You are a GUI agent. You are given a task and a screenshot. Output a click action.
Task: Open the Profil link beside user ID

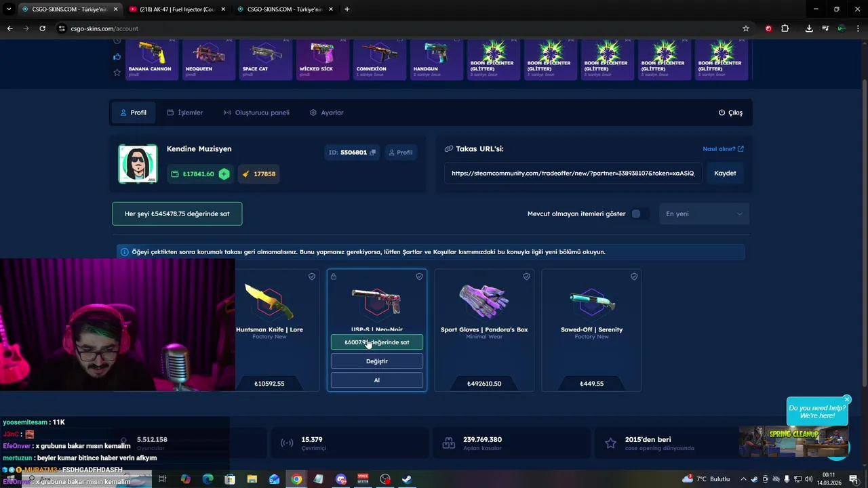point(400,152)
